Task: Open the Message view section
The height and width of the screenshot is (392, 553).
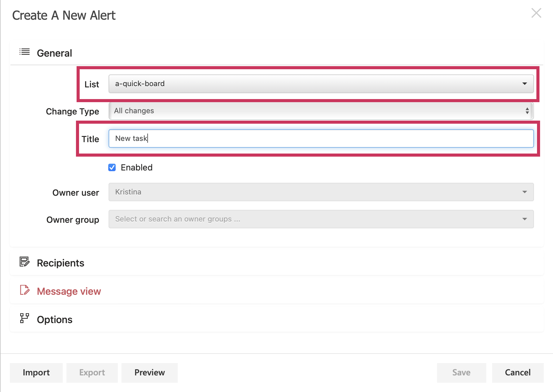Action: click(x=69, y=291)
